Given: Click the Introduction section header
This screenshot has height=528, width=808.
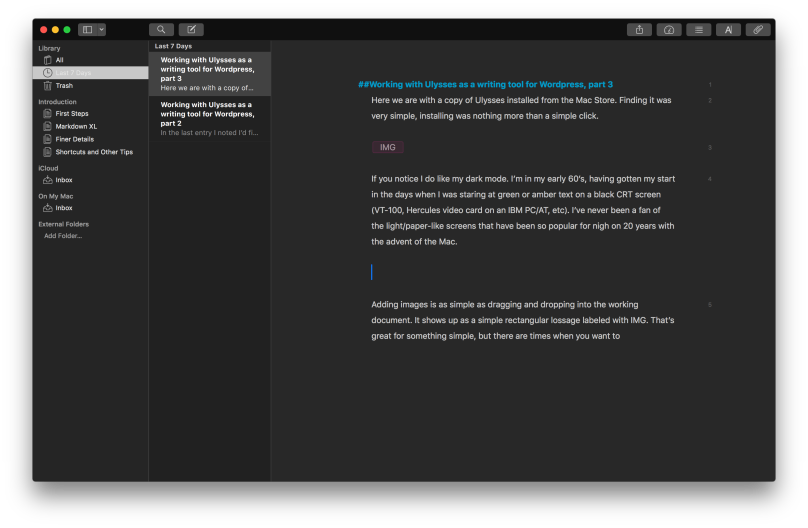Looking at the screenshot, I should [57, 102].
